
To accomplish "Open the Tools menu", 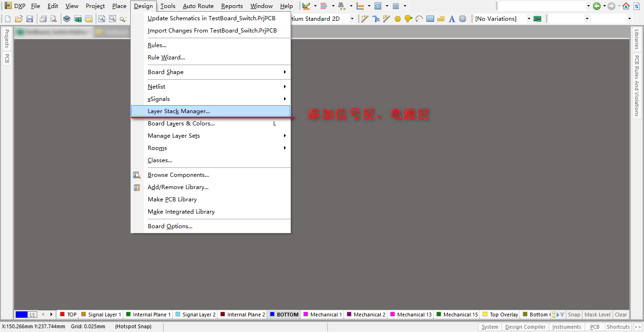I will pos(167,6).
